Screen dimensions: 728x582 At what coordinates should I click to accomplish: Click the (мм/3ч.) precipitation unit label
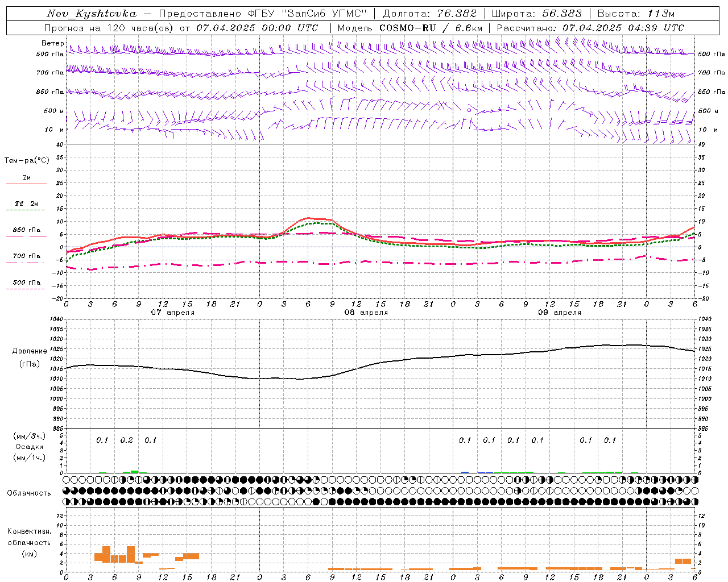click(x=30, y=436)
